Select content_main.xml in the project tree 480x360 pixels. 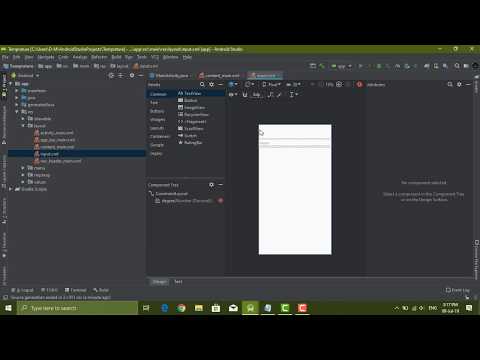point(54,147)
